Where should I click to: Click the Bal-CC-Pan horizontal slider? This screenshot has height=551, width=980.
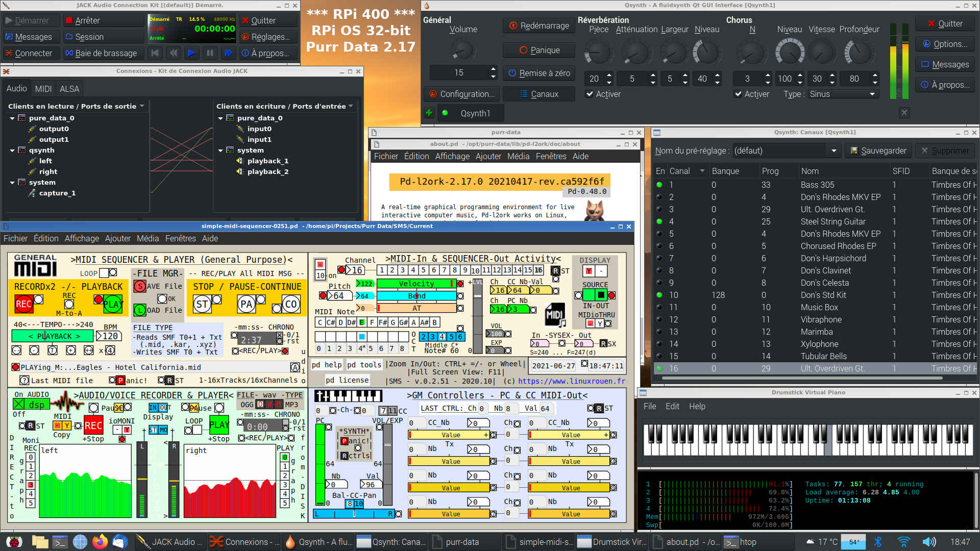click(354, 514)
